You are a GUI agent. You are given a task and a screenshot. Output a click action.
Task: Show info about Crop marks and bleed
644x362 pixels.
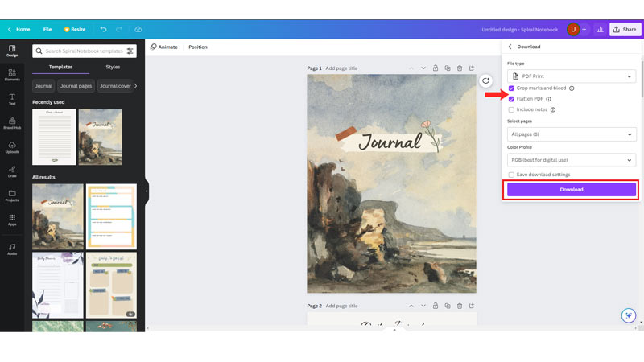[572, 88]
